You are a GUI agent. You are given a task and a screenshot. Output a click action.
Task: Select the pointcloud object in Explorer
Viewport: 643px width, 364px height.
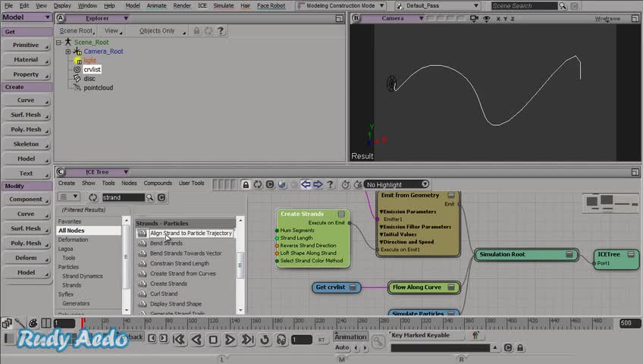(98, 88)
